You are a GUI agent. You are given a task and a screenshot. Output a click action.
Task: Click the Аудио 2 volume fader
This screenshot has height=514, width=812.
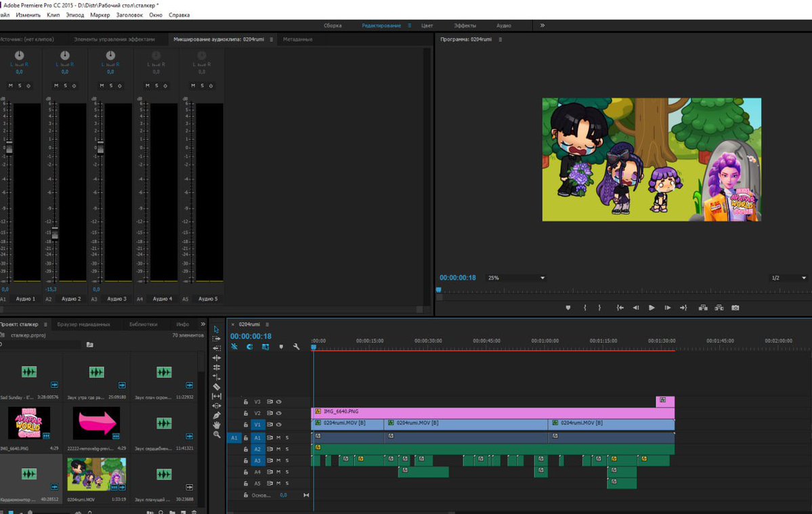tap(54, 232)
